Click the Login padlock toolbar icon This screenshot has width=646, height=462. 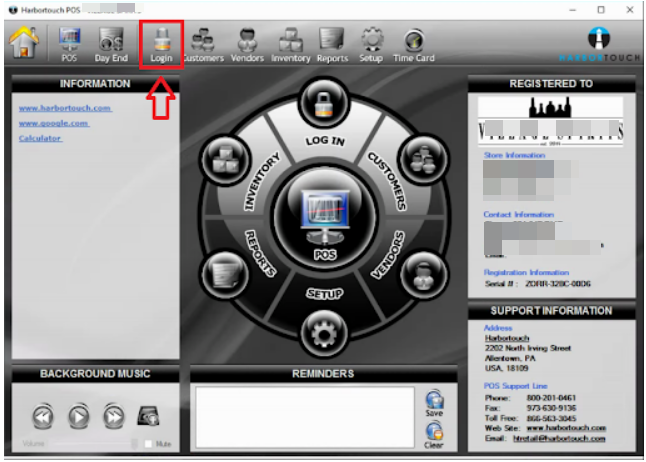[x=161, y=45]
